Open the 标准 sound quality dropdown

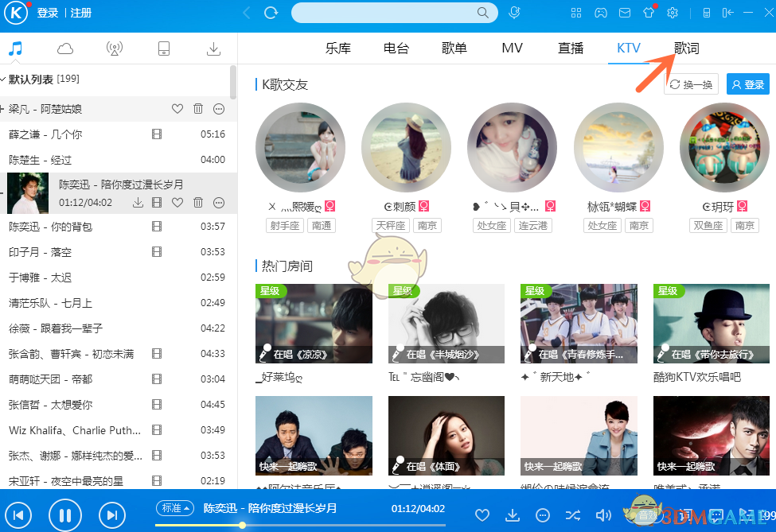coord(175,507)
